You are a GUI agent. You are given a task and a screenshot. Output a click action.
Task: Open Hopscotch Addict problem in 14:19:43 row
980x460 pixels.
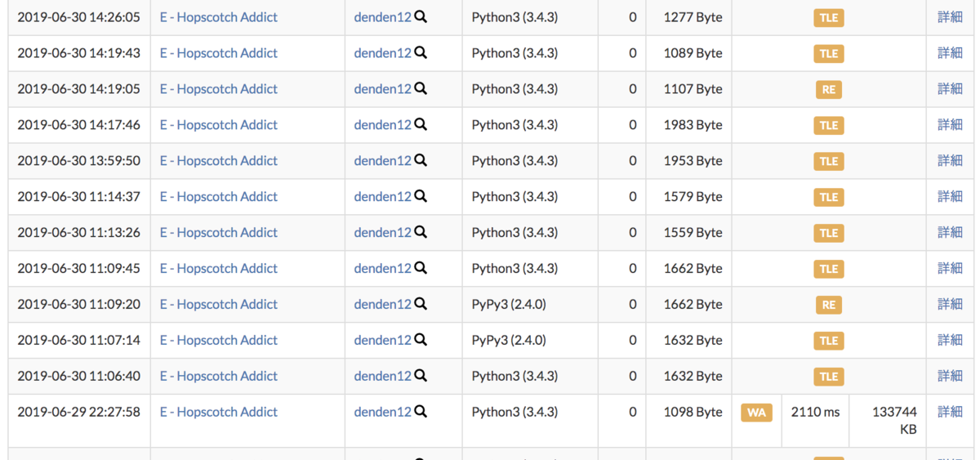[x=218, y=53]
